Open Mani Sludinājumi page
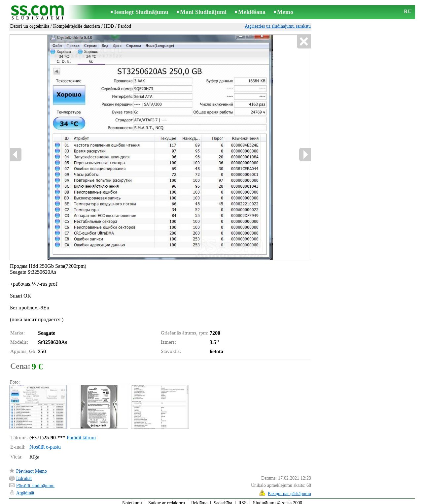The image size is (424, 504). [x=203, y=12]
